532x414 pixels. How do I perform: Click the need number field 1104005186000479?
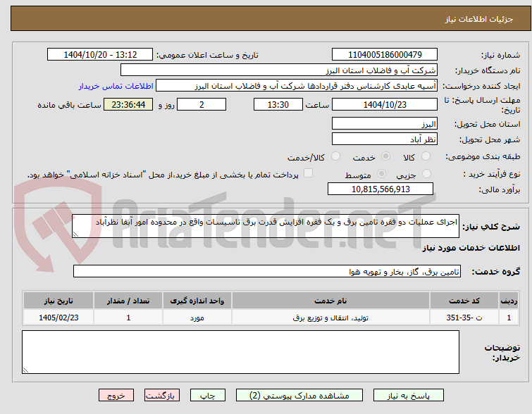[x=385, y=55]
